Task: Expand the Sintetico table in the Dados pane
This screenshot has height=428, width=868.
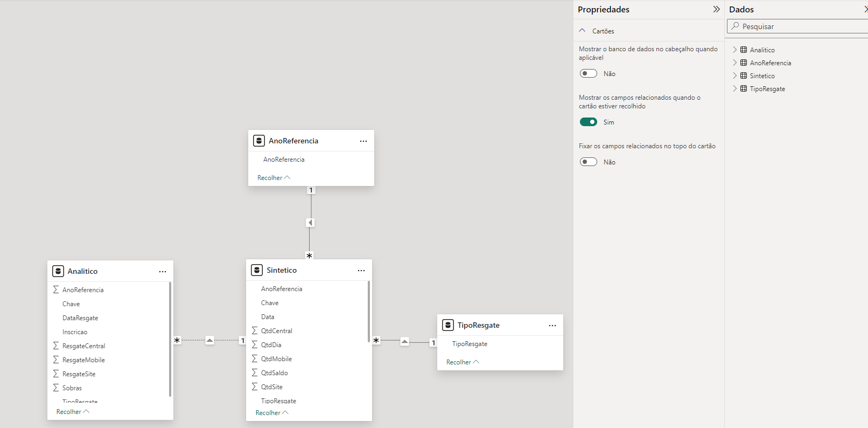Action: click(x=734, y=75)
